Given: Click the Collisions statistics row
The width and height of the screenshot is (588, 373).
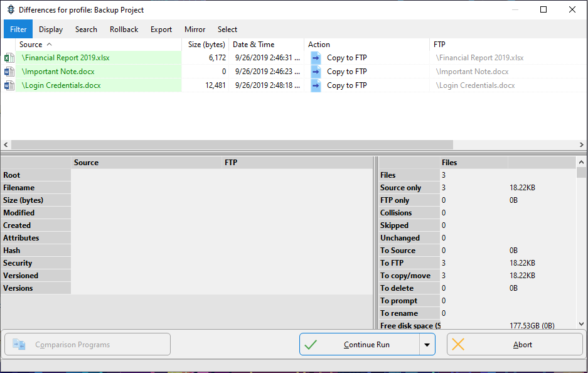Looking at the screenshot, I should coord(478,213).
